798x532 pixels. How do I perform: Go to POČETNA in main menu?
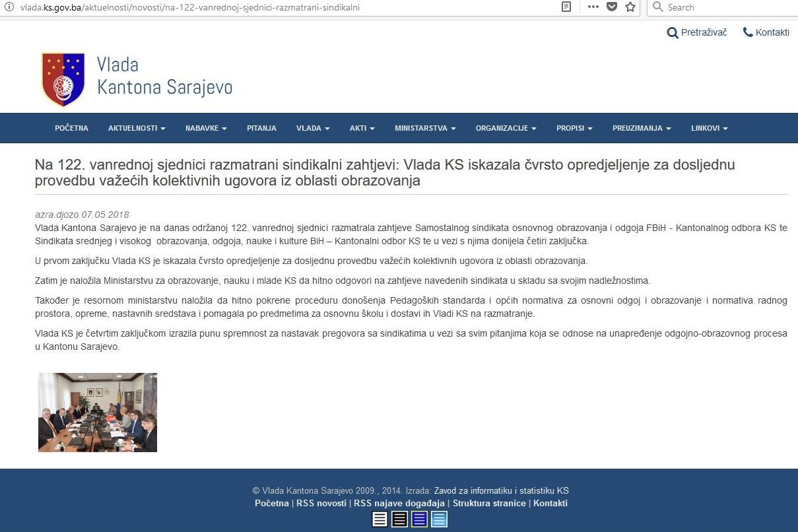(x=71, y=128)
